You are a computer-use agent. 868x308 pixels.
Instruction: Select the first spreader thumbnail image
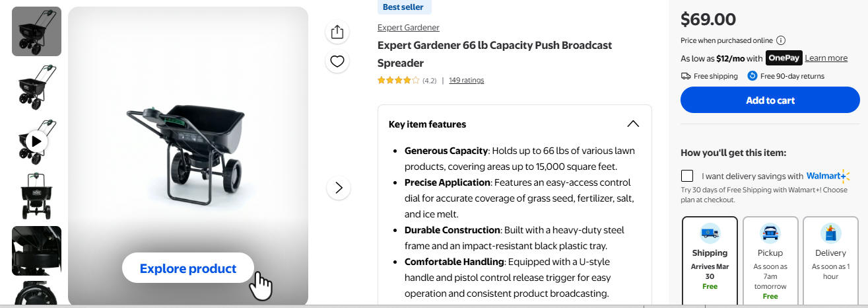(36, 32)
